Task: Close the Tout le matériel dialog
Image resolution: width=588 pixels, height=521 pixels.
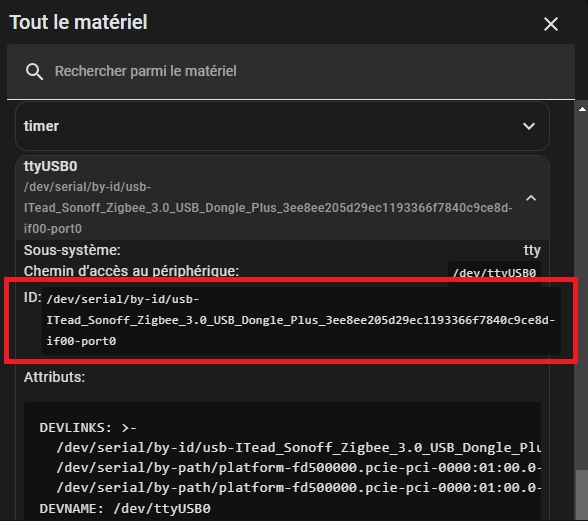Action: [x=550, y=24]
